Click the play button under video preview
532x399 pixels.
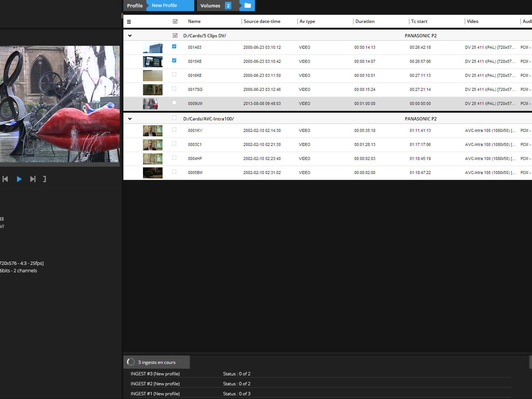point(19,179)
